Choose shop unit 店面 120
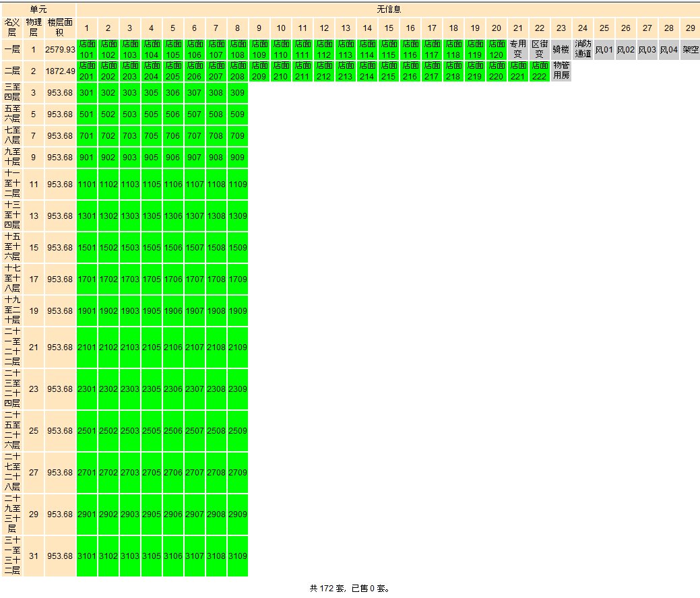 (497, 50)
